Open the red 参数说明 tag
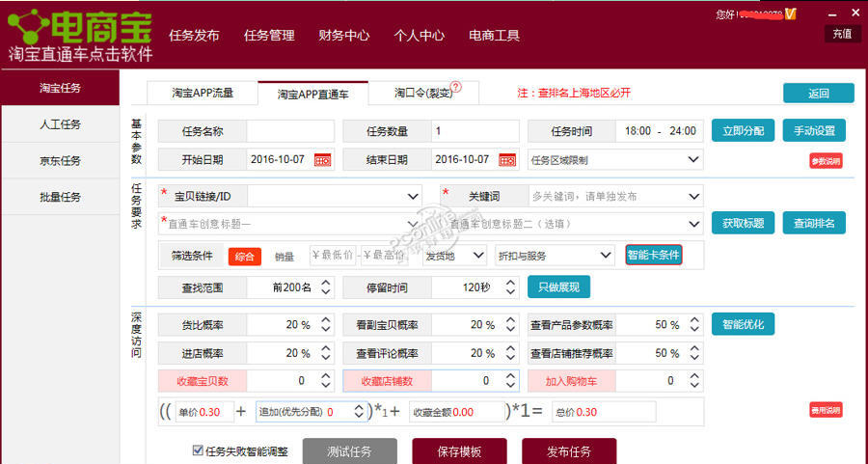The height and width of the screenshot is (464, 868). coord(826,161)
